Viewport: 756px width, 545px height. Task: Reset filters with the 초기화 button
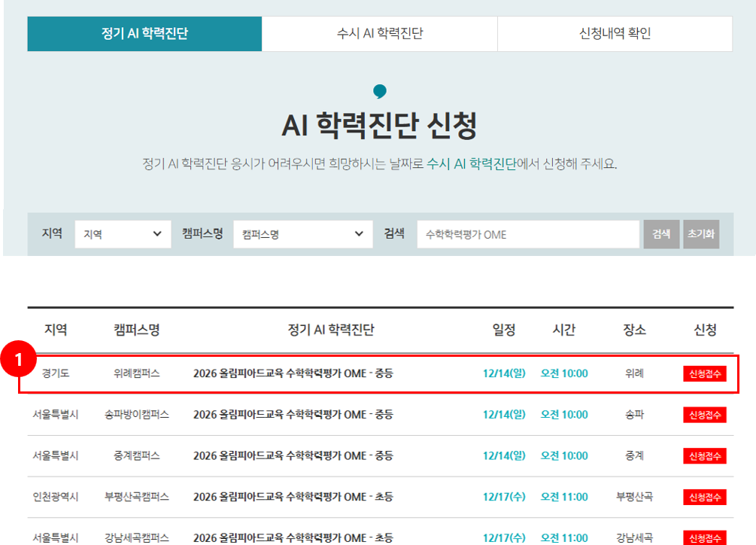701,234
